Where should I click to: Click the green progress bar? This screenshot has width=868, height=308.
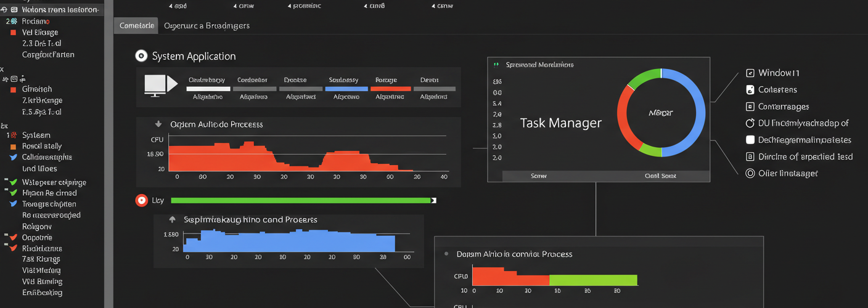pyautogui.click(x=300, y=200)
